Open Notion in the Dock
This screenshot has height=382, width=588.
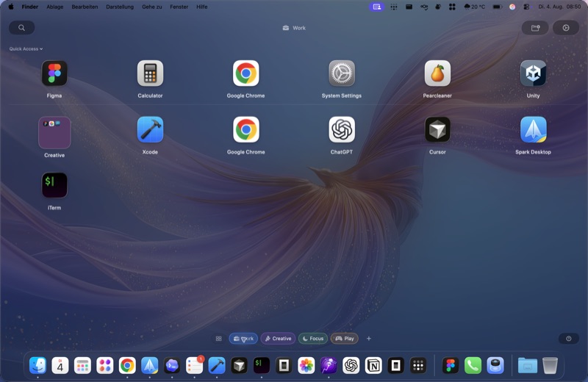click(373, 366)
